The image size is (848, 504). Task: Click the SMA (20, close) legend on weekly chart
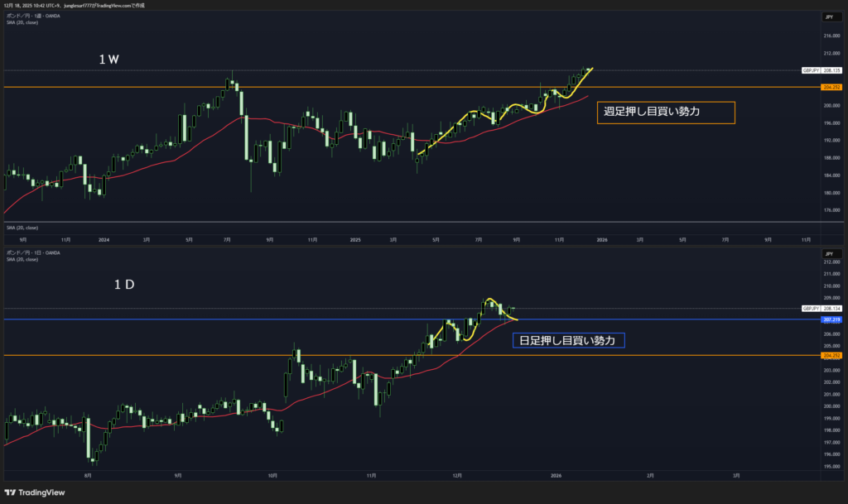click(22, 22)
